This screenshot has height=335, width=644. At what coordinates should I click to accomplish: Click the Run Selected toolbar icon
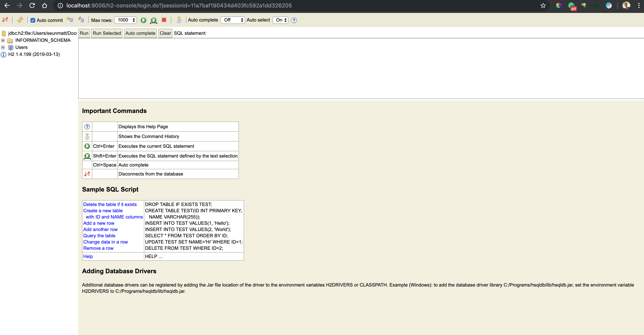153,20
